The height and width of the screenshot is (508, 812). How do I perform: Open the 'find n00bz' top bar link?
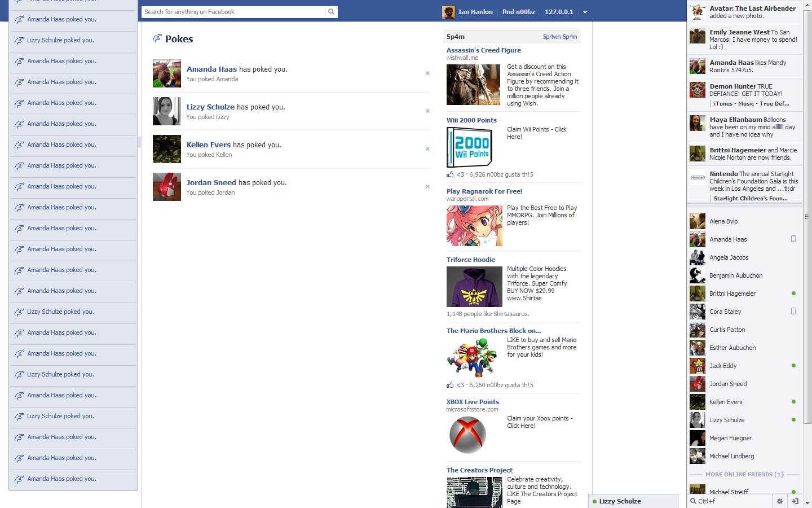point(518,12)
